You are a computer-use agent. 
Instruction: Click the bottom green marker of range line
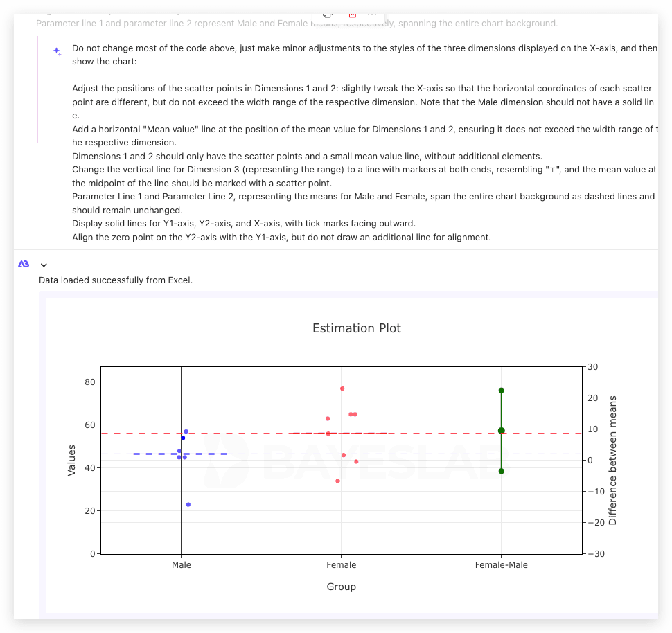tap(502, 472)
